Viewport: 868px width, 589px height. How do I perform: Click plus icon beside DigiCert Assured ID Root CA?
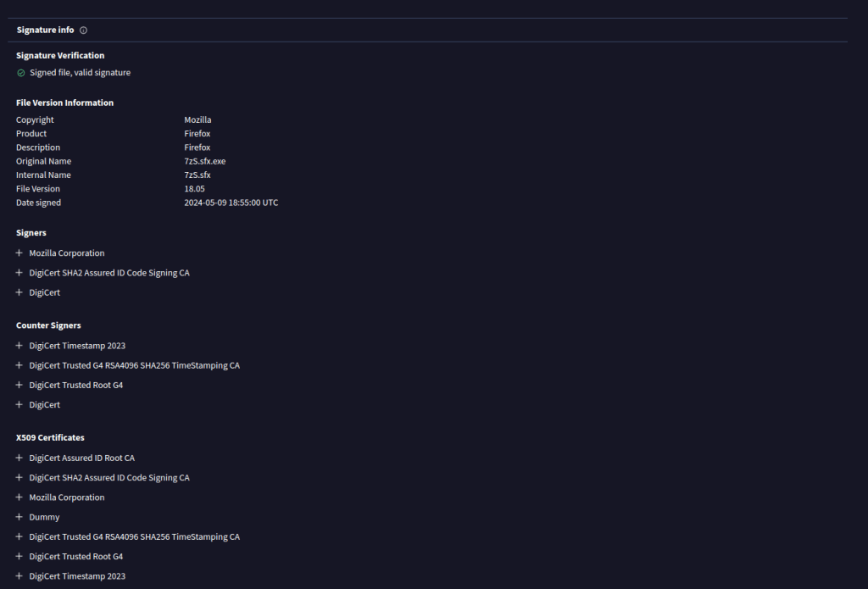point(19,458)
